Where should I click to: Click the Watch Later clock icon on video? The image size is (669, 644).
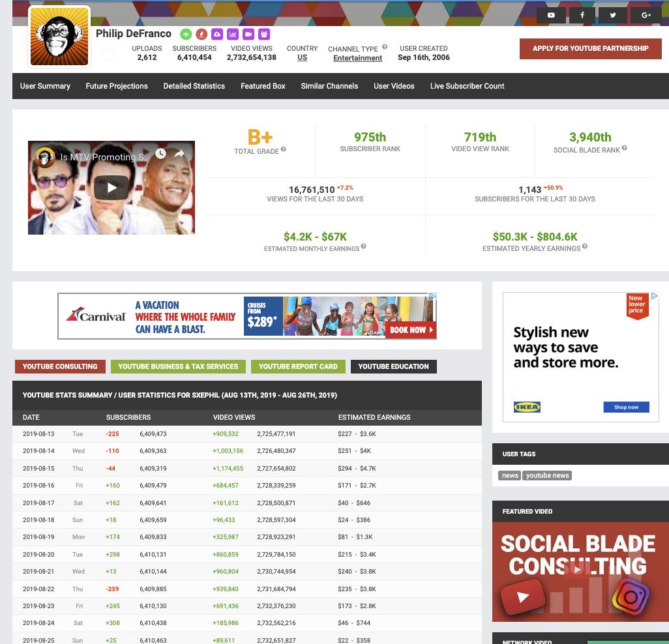click(x=160, y=154)
